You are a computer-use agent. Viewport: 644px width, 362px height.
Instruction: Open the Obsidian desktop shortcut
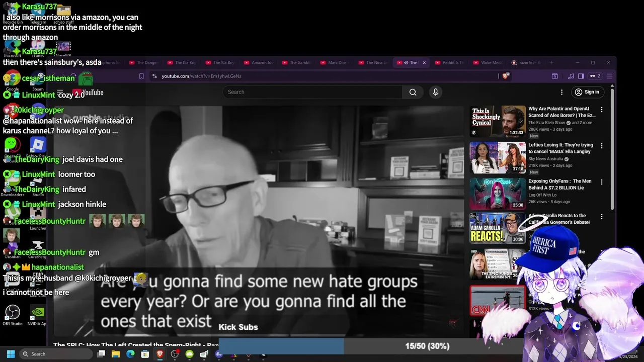(13, 248)
